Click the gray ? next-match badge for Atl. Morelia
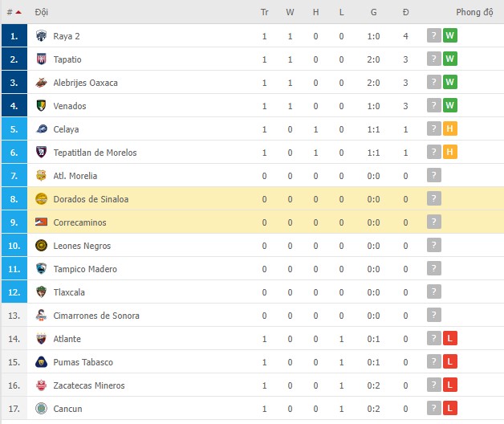The width and height of the screenshot is (504, 424). (434, 176)
